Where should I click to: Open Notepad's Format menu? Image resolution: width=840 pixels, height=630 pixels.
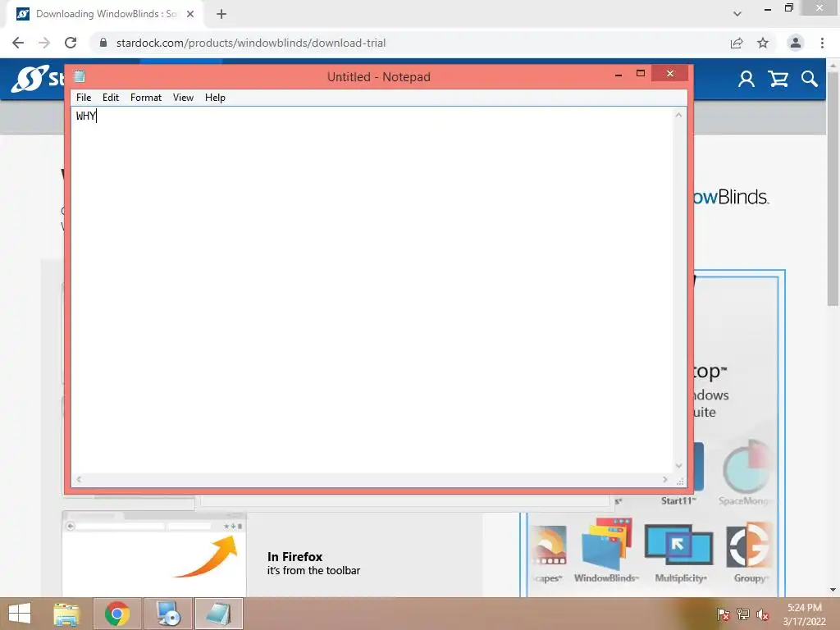(x=146, y=98)
